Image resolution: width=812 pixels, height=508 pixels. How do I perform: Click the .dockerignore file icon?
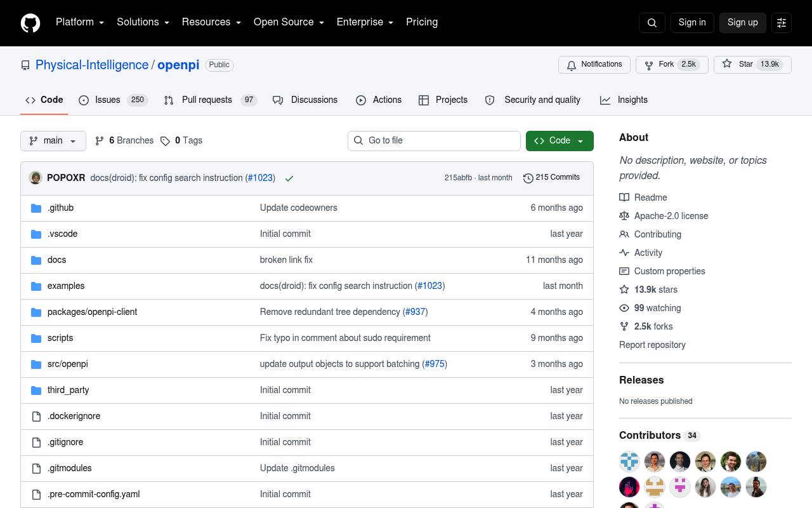click(36, 416)
